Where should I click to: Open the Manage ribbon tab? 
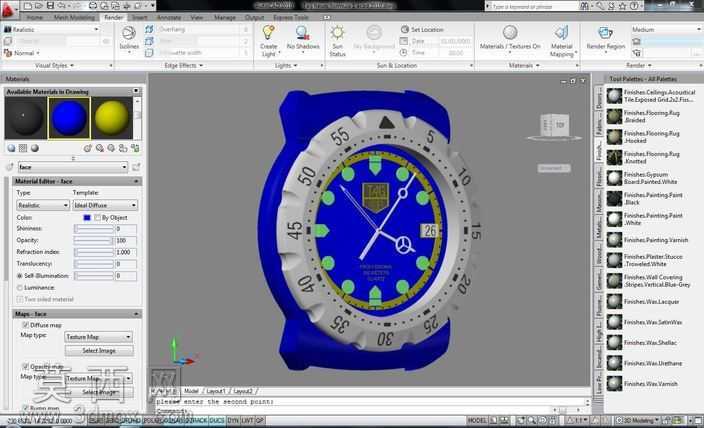pyautogui.click(x=224, y=18)
